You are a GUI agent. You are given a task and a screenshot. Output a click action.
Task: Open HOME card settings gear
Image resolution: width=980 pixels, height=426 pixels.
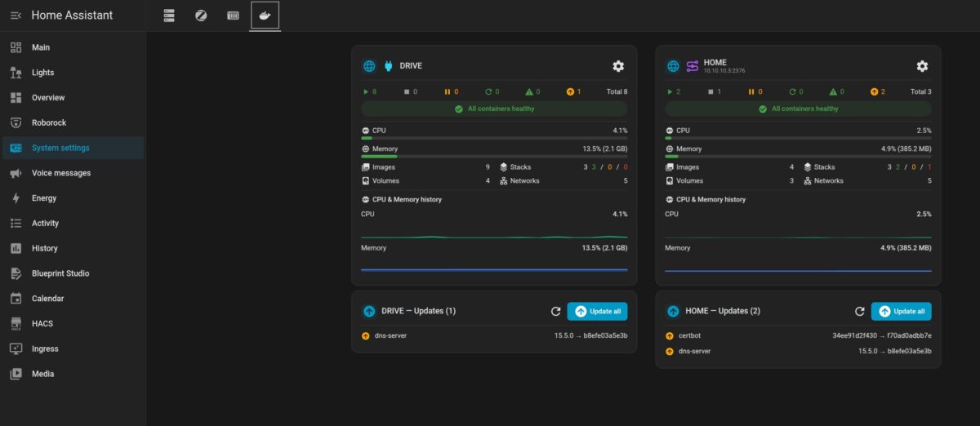tap(922, 66)
